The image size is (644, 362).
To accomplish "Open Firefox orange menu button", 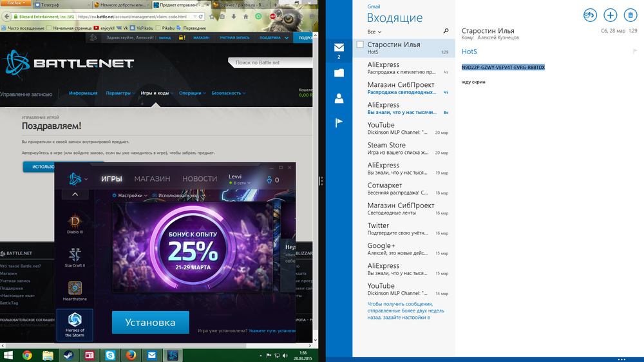I will pyautogui.click(x=15, y=3).
